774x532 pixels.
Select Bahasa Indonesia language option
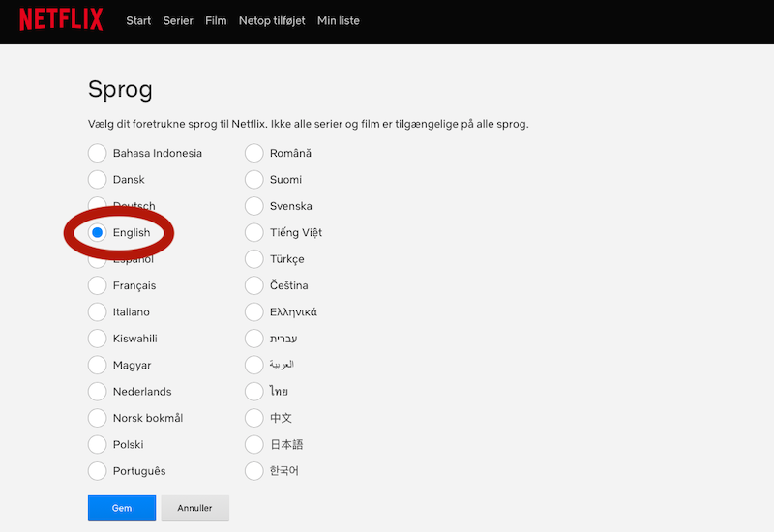98,153
